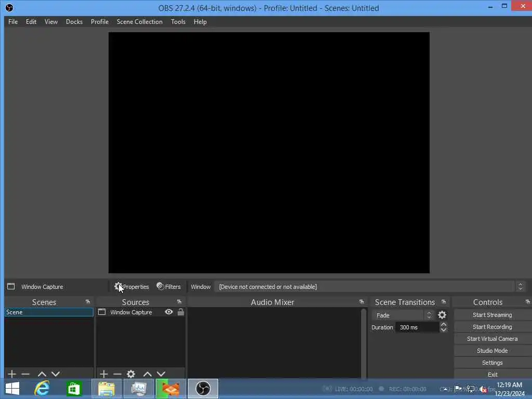Image resolution: width=532 pixels, height=399 pixels.
Task: Pop out the Sources dock panel
Action: coord(179,302)
